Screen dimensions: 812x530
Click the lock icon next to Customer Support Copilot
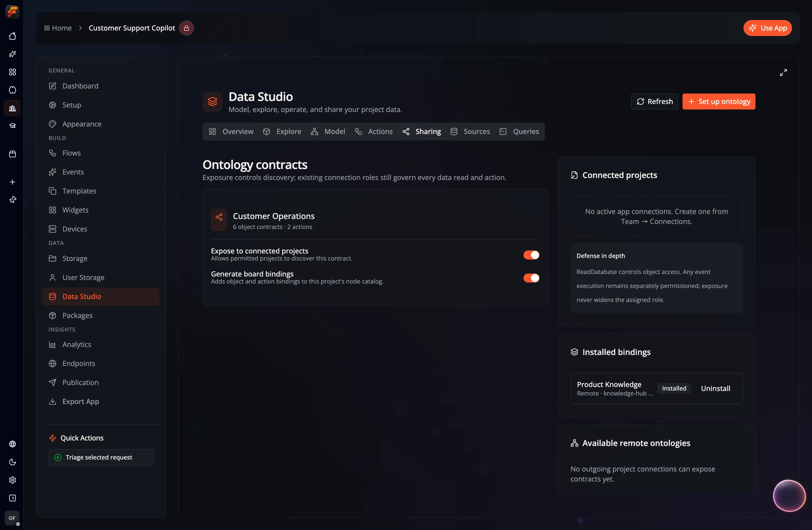pos(186,28)
